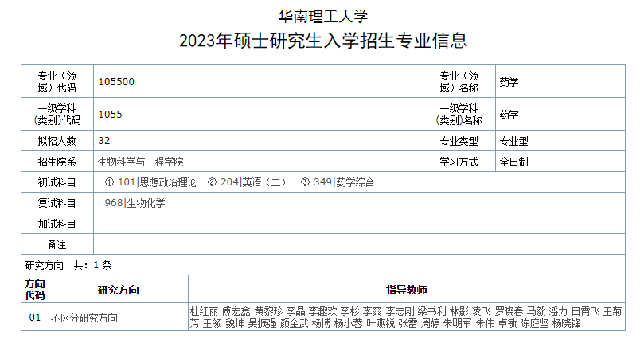Click advisor name 李晶
The width and height of the screenshot is (644, 351).
295,311
